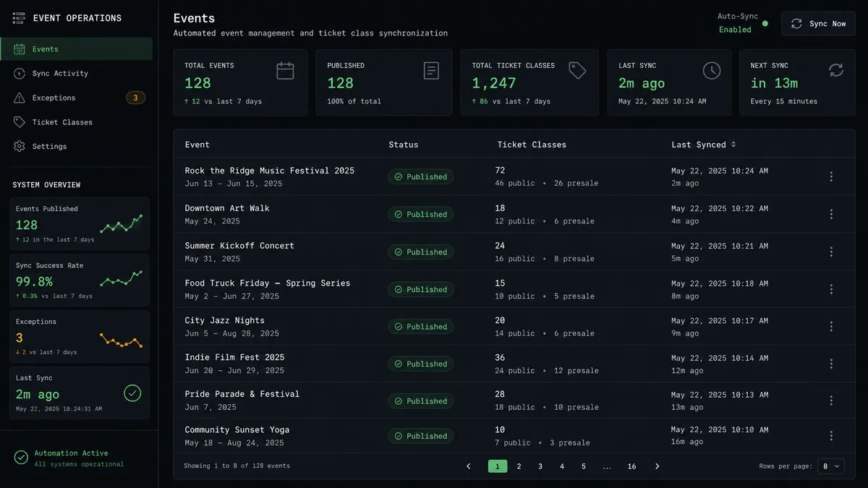The width and height of the screenshot is (868, 488).
Task: Click the 1,247 total ticket classes value
Action: [x=494, y=83]
